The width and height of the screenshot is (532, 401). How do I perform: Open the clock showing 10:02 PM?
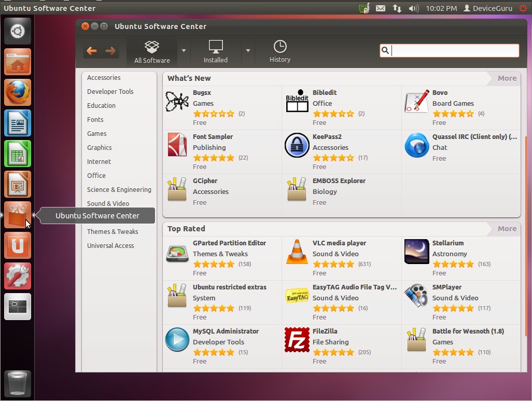(441, 8)
